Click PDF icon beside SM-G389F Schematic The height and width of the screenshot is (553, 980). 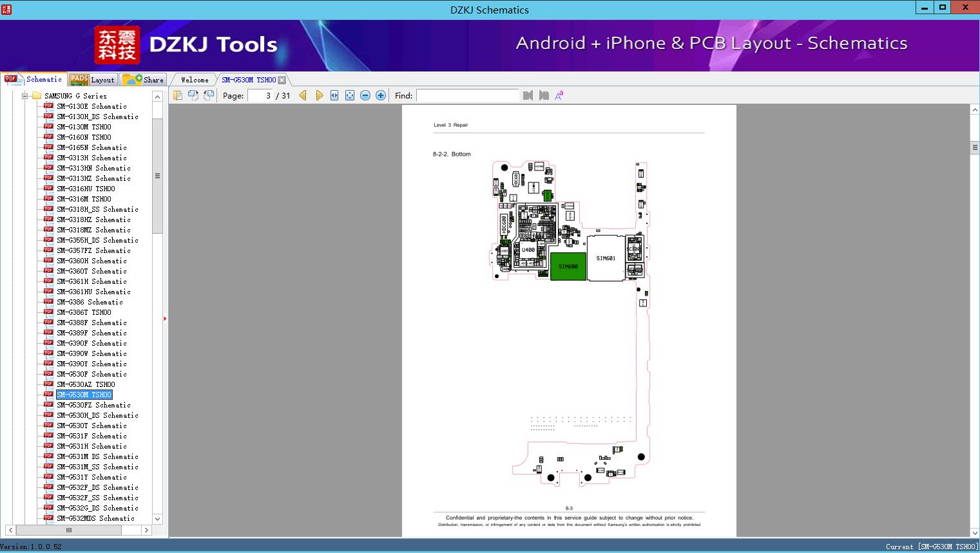coord(48,332)
